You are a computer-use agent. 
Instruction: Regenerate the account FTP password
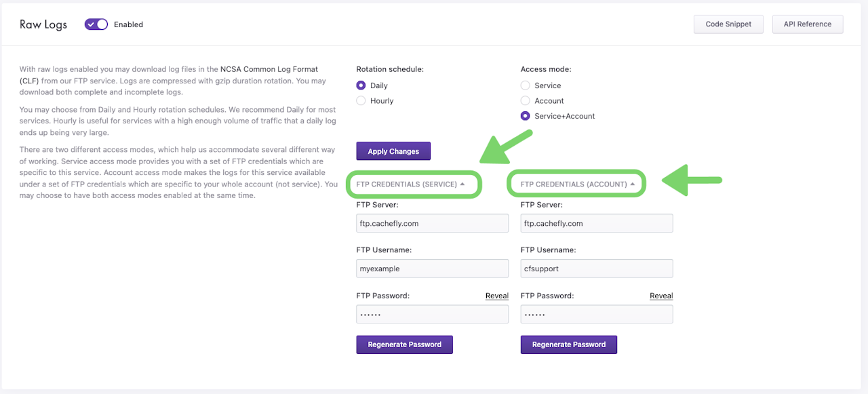pyautogui.click(x=568, y=344)
